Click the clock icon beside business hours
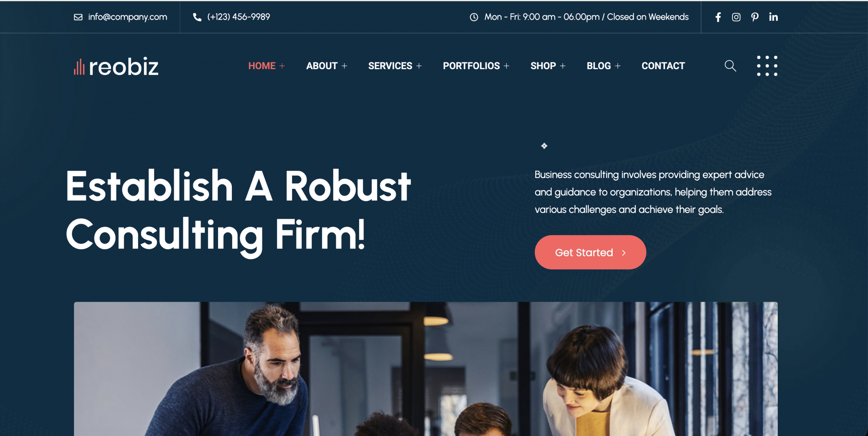Image resolution: width=868 pixels, height=436 pixels. point(474,17)
